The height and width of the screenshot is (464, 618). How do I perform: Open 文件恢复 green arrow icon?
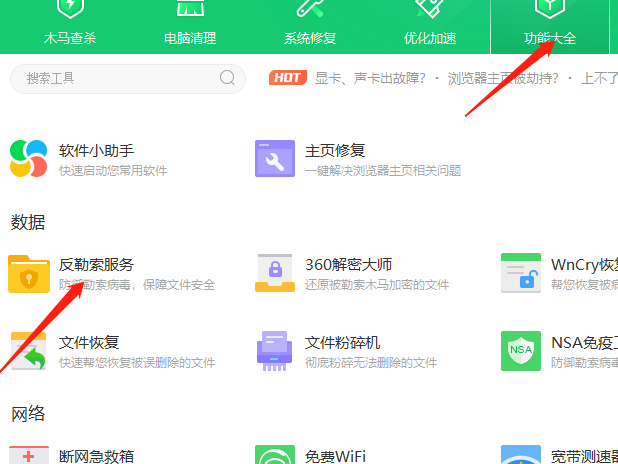[28, 351]
